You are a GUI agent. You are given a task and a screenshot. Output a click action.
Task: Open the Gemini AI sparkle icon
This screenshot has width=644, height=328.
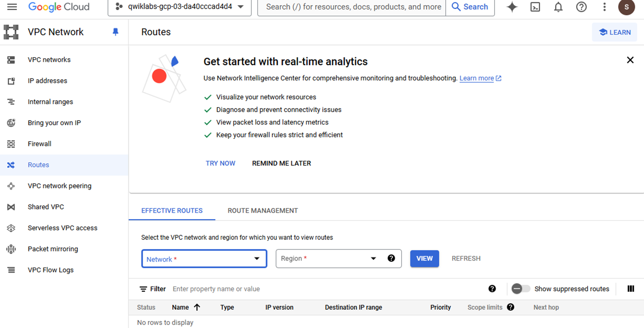(512, 7)
